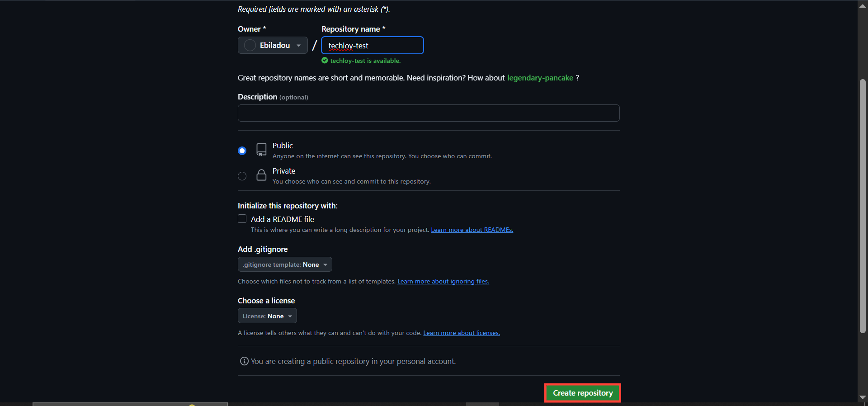This screenshot has width=868, height=406.
Task: Enable the Add a README file checkbox
Action: [x=242, y=219]
